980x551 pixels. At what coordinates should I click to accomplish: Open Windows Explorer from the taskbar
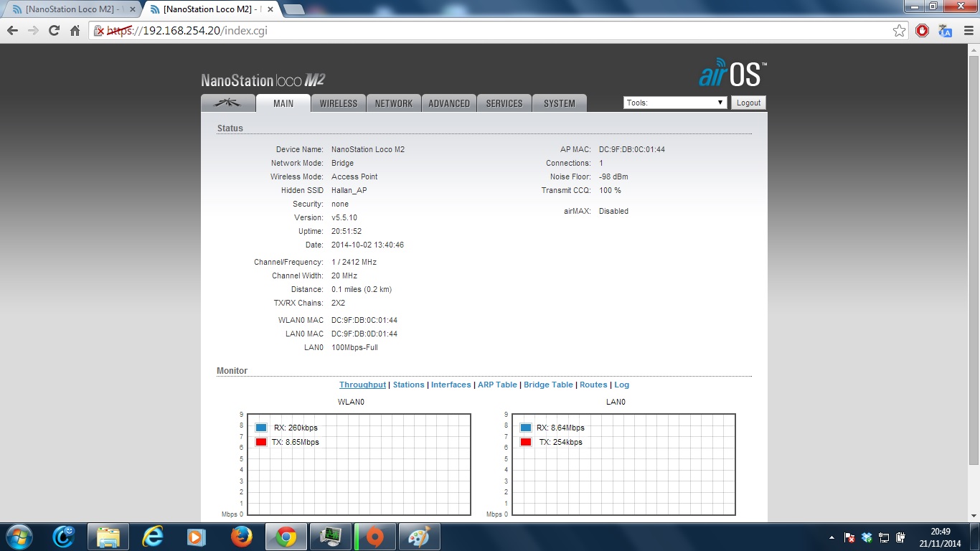[x=108, y=537]
